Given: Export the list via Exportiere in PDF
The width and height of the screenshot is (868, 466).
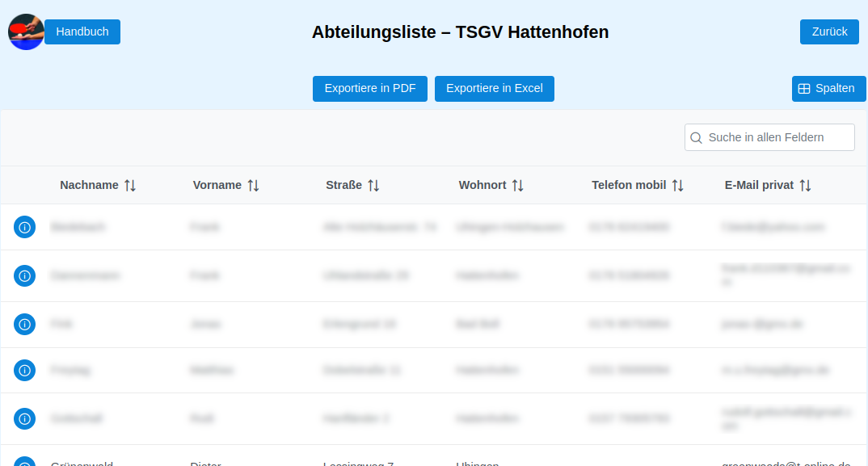Looking at the screenshot, I should tap(370, 89).
